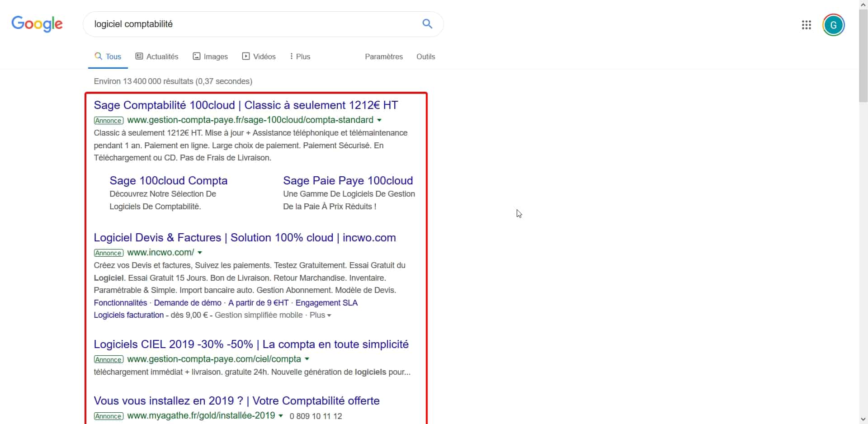Open the Vidéos results tab

point(259,57)
